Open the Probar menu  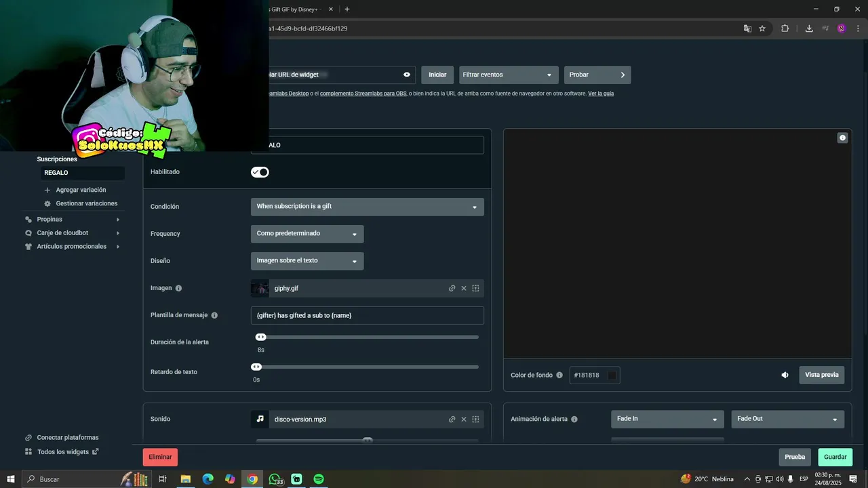(597, 75)
